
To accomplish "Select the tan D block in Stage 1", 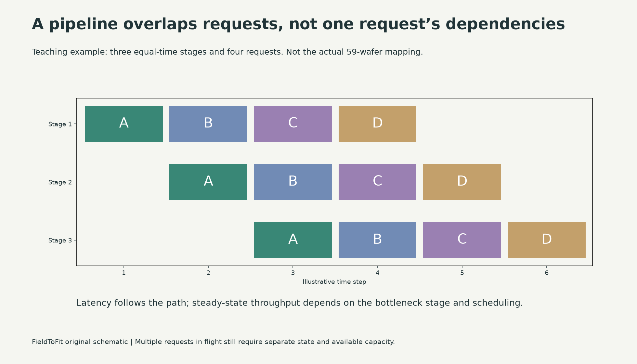I will pyautogui.click(x=377, y=124).
